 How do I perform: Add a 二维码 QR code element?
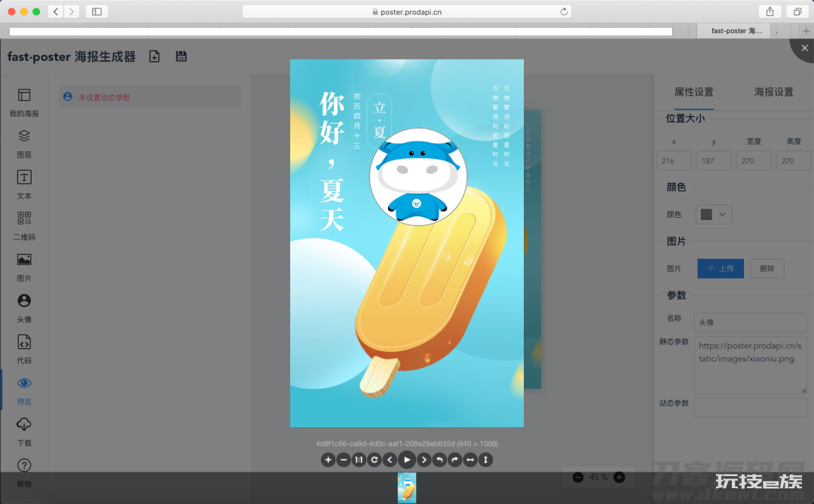click(24, 226)
